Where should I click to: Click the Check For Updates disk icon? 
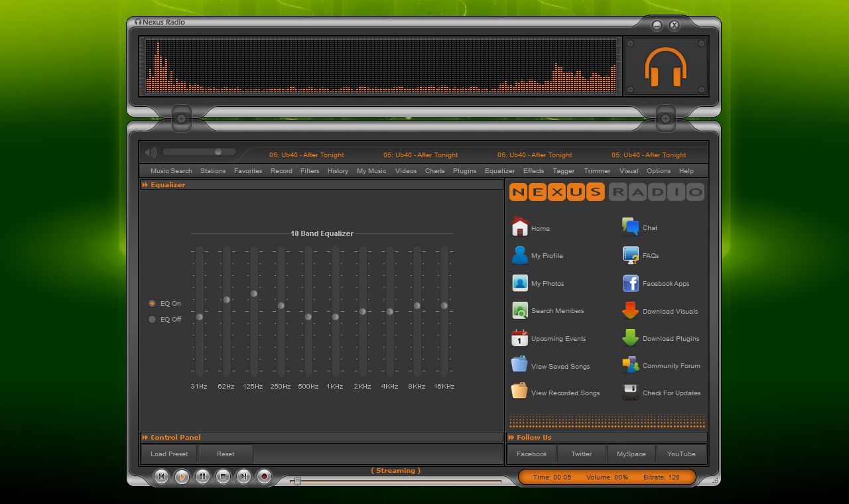pos(630,392)
